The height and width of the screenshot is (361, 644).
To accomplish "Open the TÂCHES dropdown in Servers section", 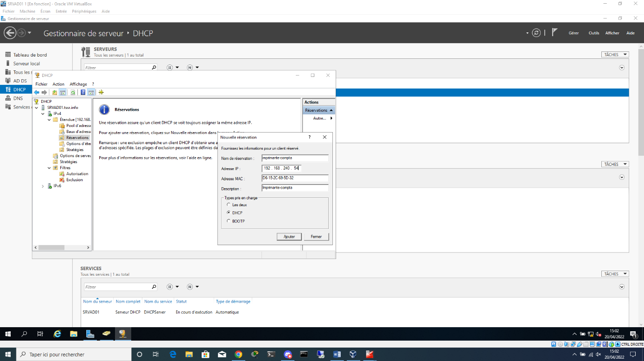I will click(615, 55).
